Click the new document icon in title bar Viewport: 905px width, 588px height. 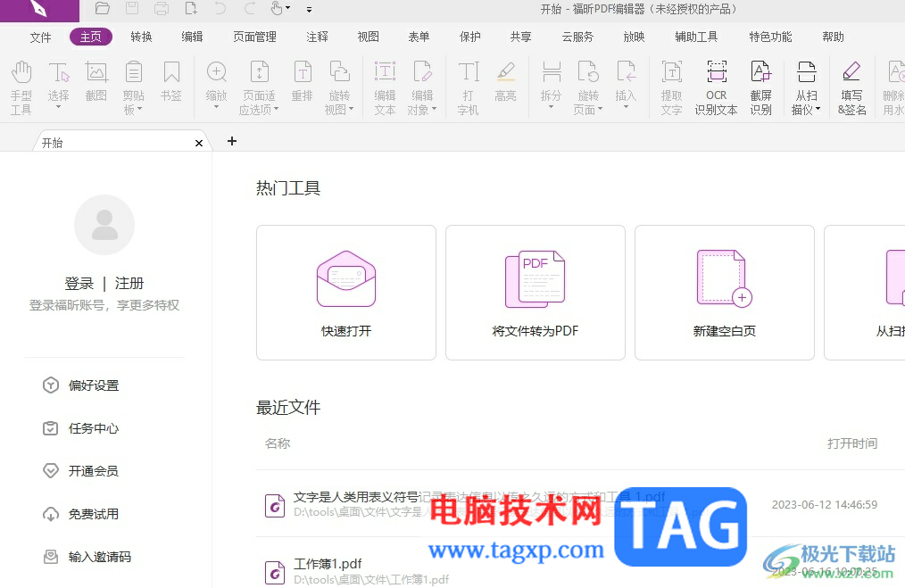[x=191, y=8]
